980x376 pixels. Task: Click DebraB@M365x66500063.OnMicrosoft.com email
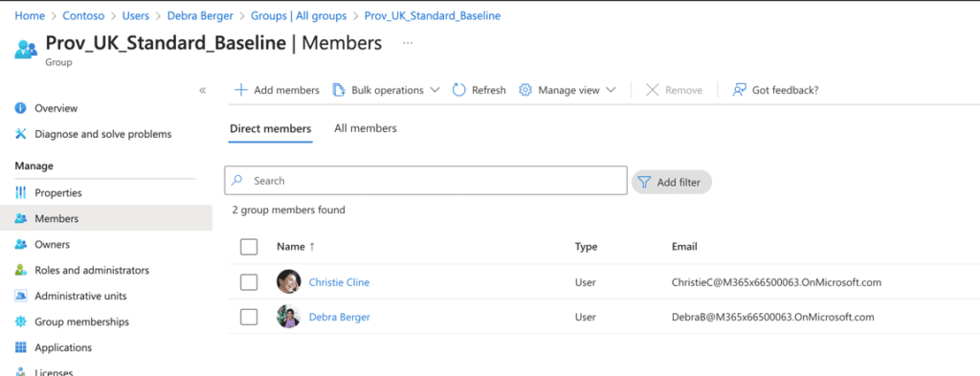(772, 318)
